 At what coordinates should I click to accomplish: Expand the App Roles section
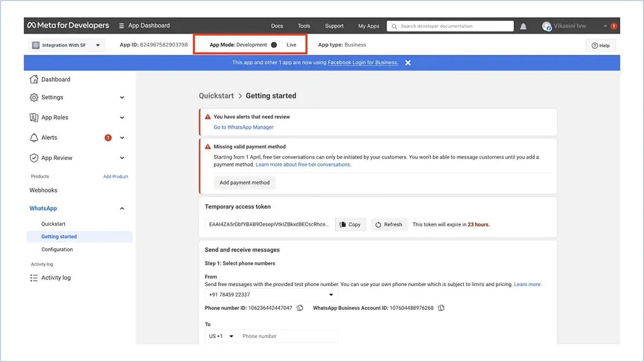(x=122, y=117)
